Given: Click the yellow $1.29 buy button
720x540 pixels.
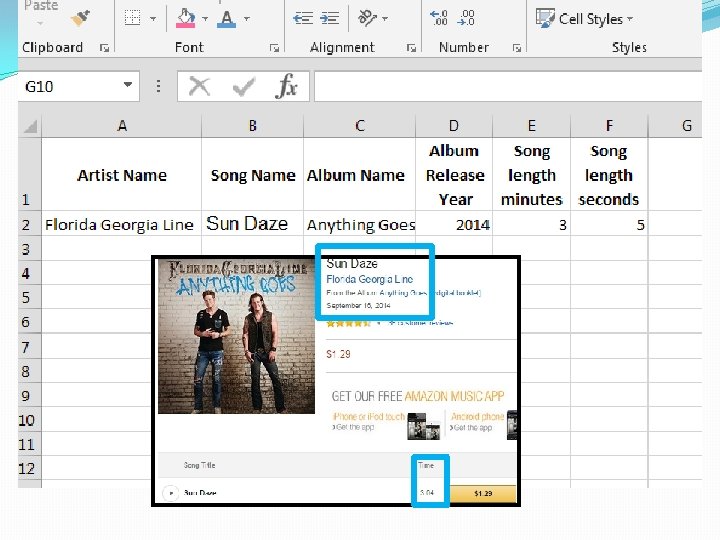Looking at the screenshot, I should coord(483,493).
